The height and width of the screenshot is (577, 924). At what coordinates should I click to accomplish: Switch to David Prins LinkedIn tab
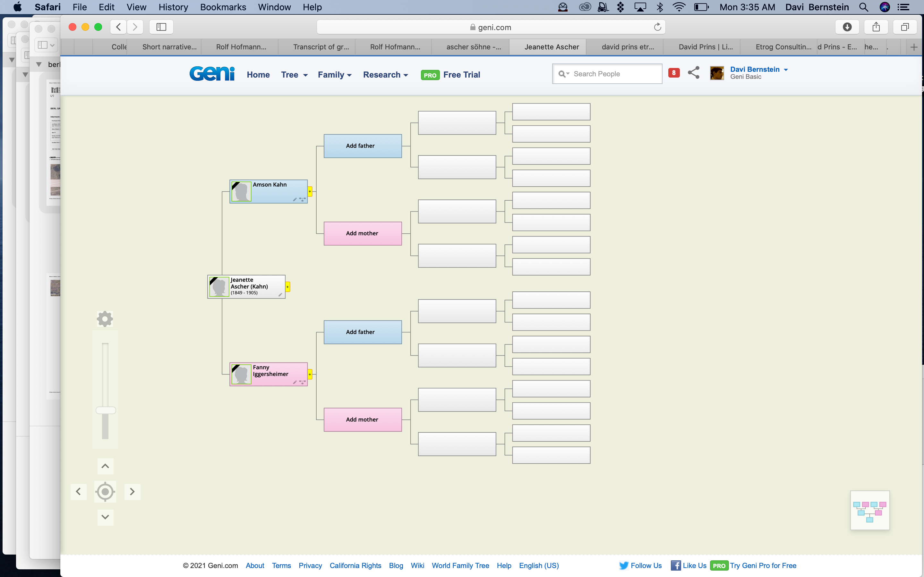[x=705, y=47]
